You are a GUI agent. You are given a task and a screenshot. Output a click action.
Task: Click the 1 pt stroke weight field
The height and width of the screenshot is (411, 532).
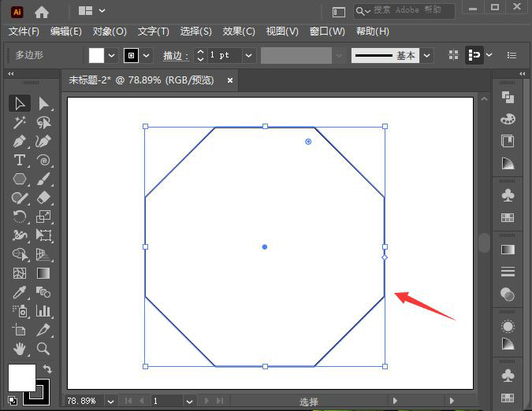pyautogui.click(x=224, y=55)
